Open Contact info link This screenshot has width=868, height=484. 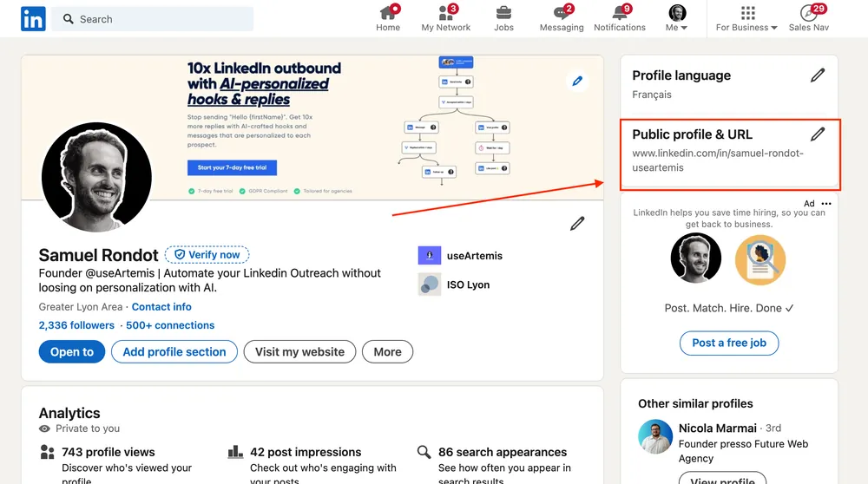161,307
